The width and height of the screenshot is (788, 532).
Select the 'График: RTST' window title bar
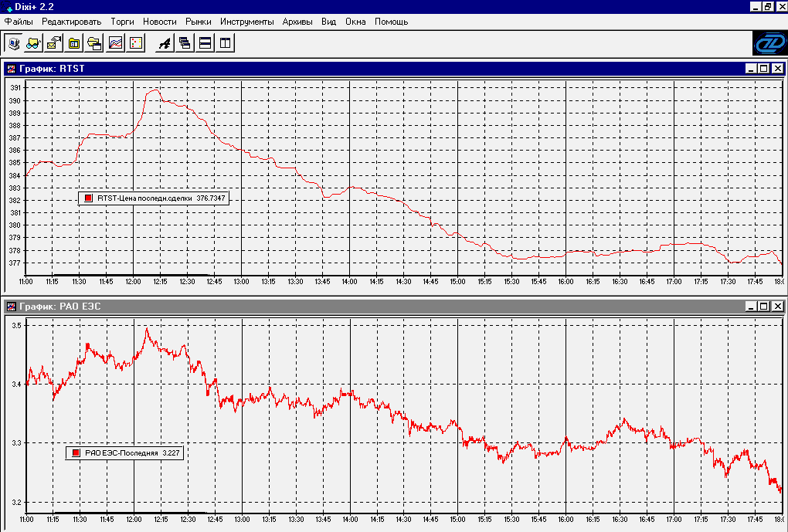point(394,69)
